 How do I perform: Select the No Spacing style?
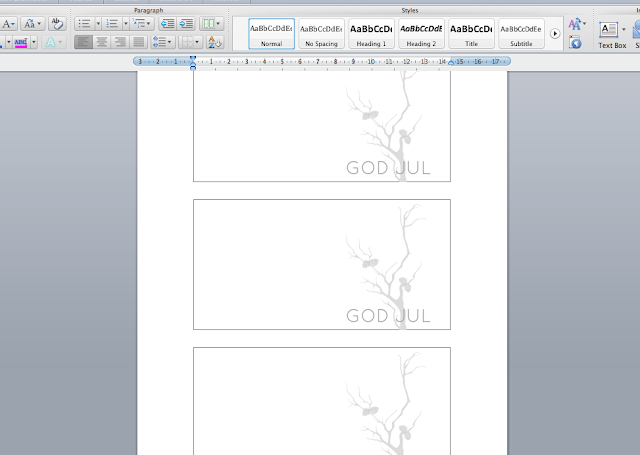point(321,33)
